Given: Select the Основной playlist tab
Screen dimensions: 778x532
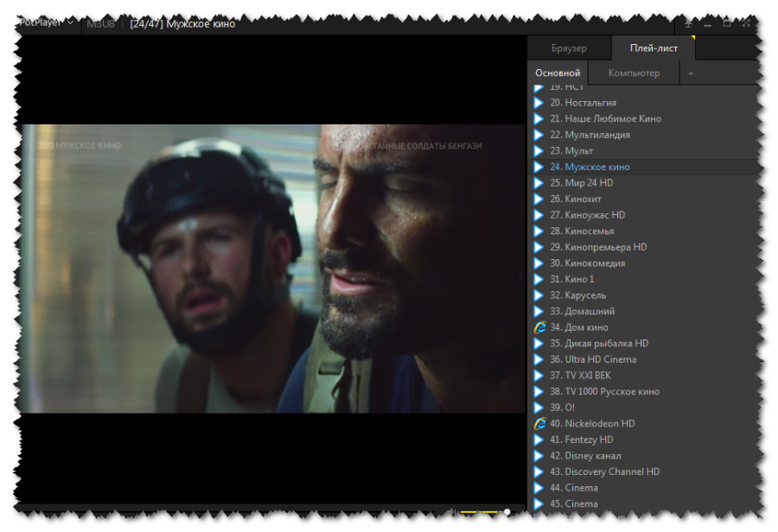Looking at the screenshot, I should pos(558,73).
